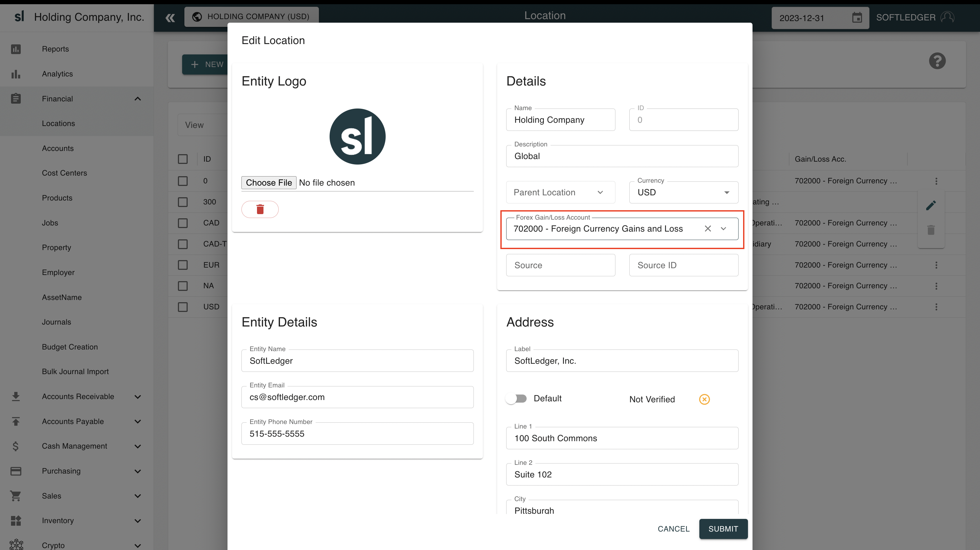Check the checkbox for the CAD row

[182, 223]
